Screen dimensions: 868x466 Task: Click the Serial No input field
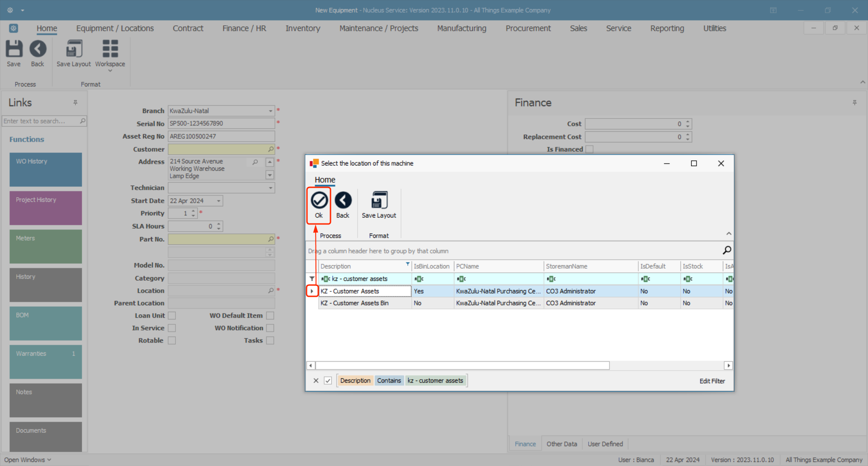pyautogui.click(x=221, y=124)
